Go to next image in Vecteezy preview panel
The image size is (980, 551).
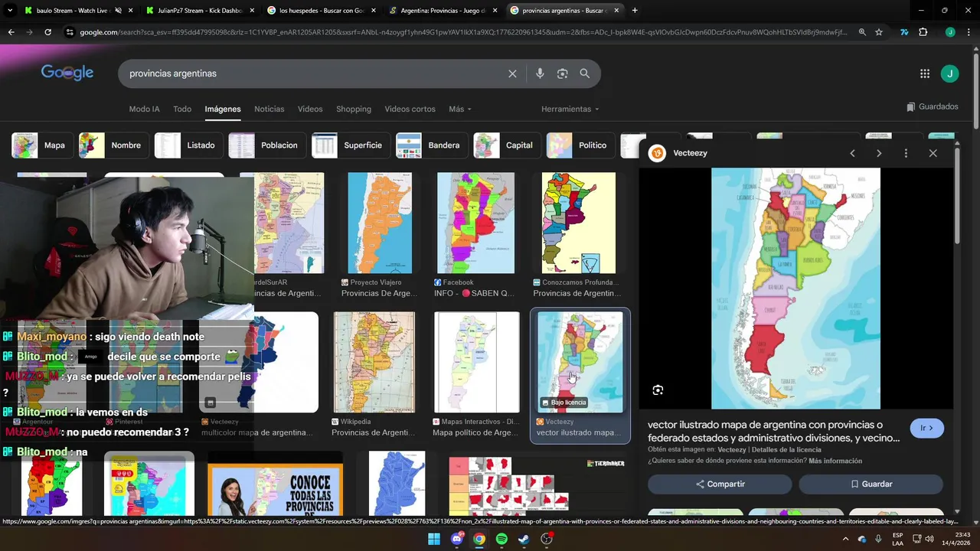[x=879, y=153]
